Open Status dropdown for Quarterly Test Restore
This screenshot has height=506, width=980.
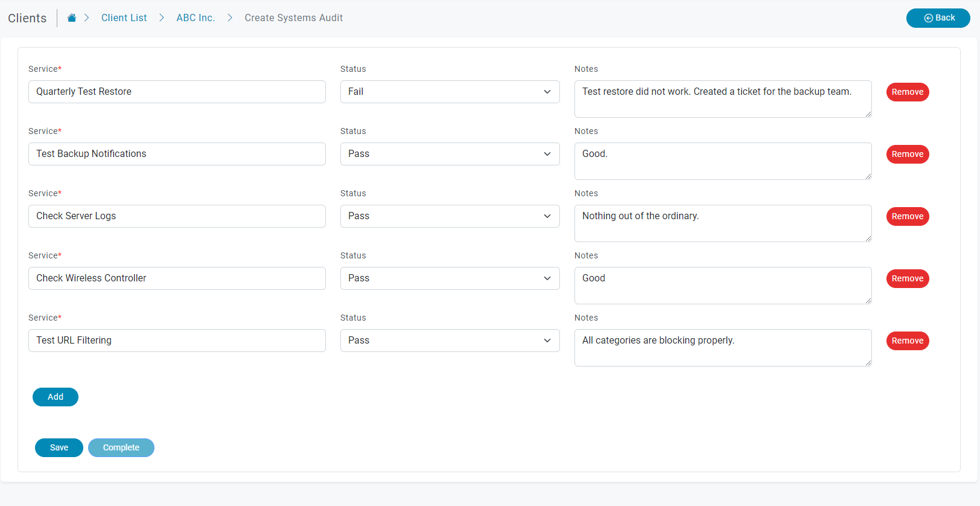(x=450, y=92)
